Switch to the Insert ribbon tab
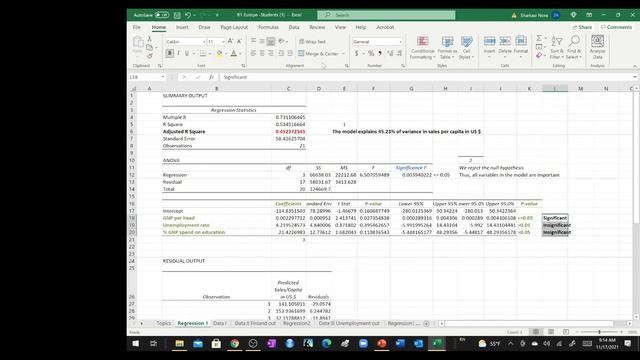 pyautogui.click(x=182, y=27)
